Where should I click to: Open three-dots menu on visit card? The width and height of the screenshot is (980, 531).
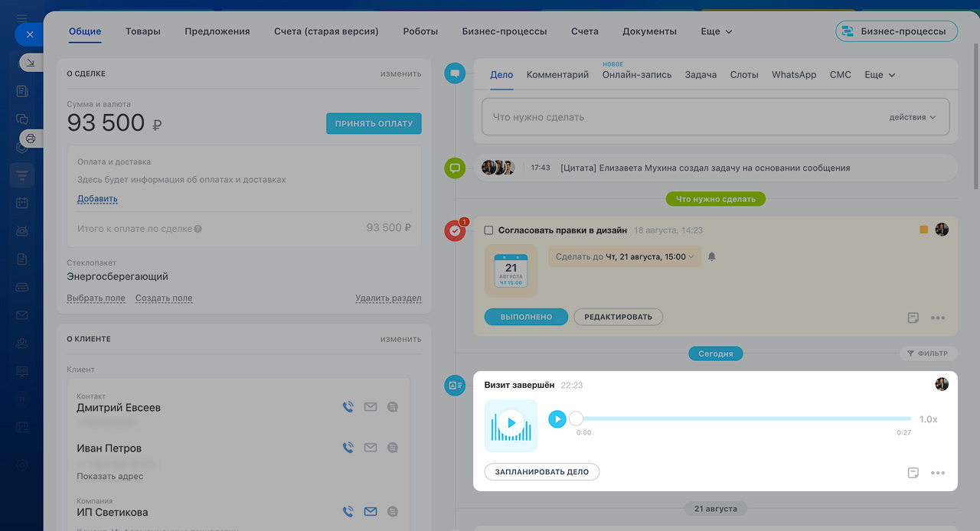tap(938, 473)
